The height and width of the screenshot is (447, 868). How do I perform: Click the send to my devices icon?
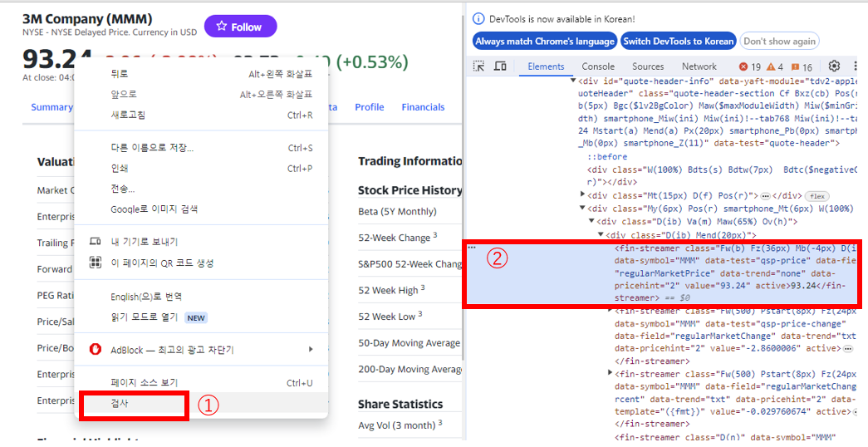96,242
